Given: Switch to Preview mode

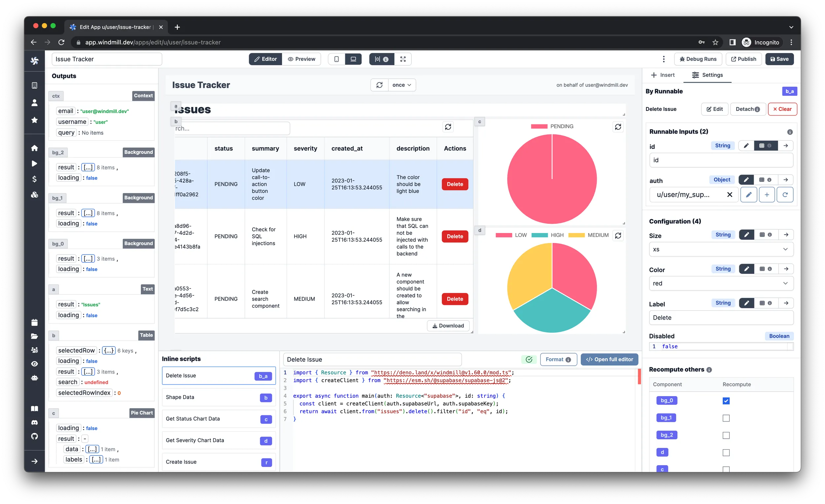Looking at the screenshot, I should click(x=301, y=59).
